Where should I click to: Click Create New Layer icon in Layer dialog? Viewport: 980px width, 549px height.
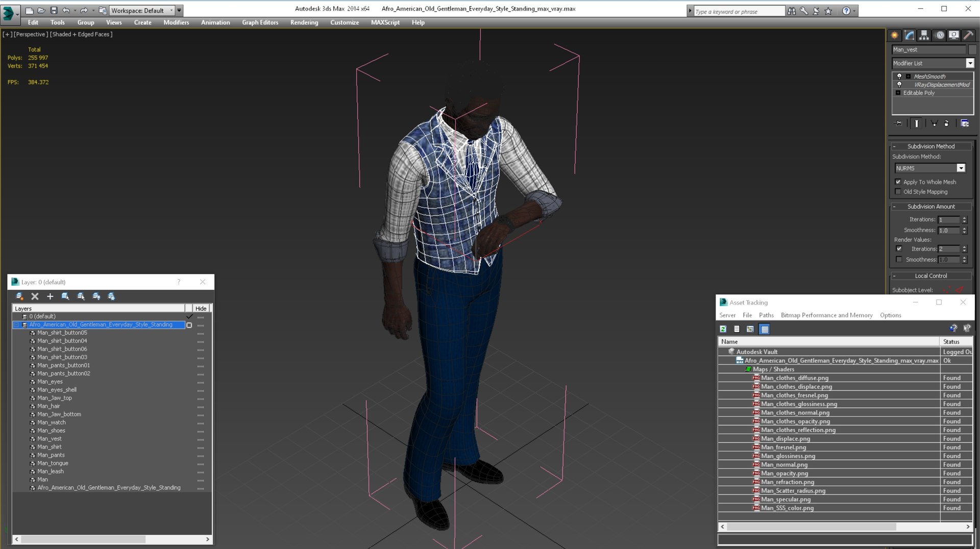tap(19, 296)
